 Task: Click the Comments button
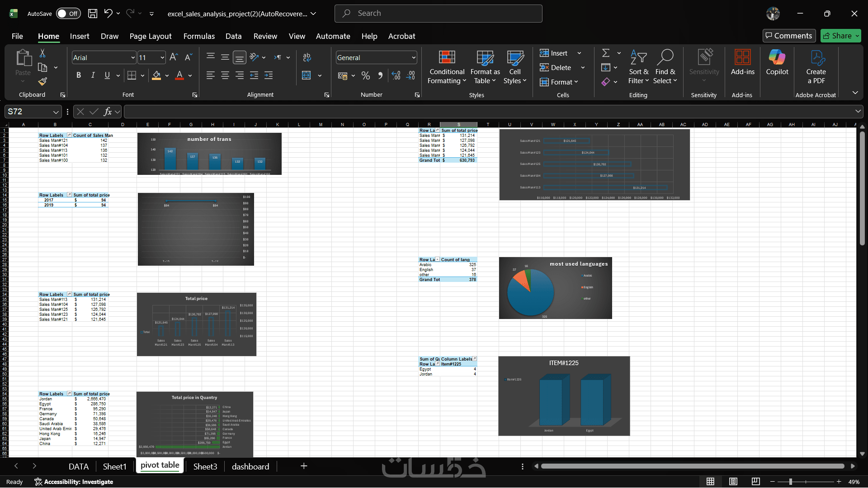(x=789, y=36)
